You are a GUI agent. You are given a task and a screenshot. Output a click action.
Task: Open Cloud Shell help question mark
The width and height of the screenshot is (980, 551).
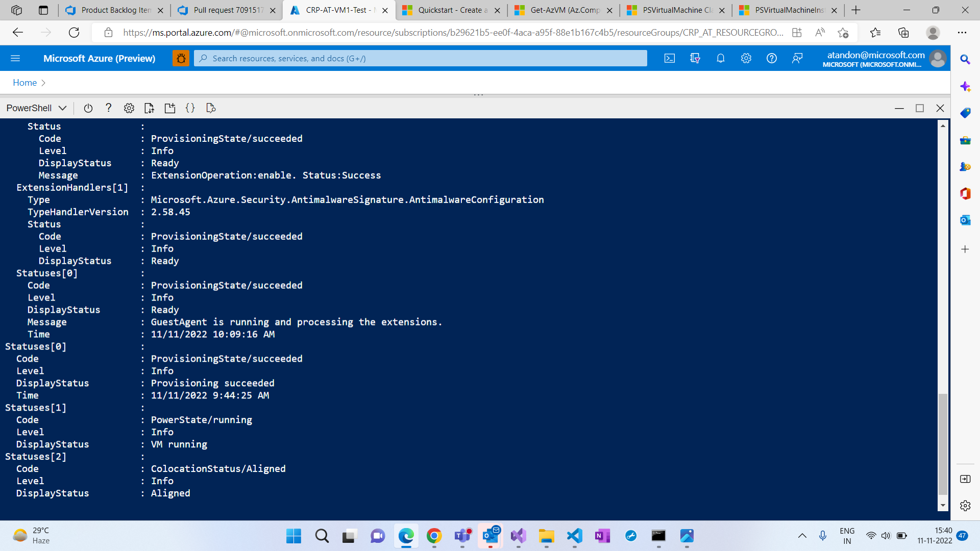pos(108,108)
